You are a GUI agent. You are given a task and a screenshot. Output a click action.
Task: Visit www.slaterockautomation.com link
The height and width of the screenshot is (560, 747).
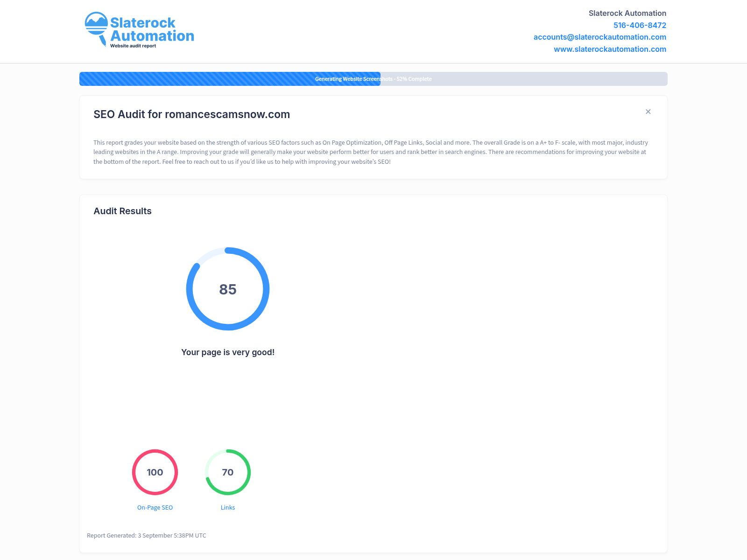(610, 49)
